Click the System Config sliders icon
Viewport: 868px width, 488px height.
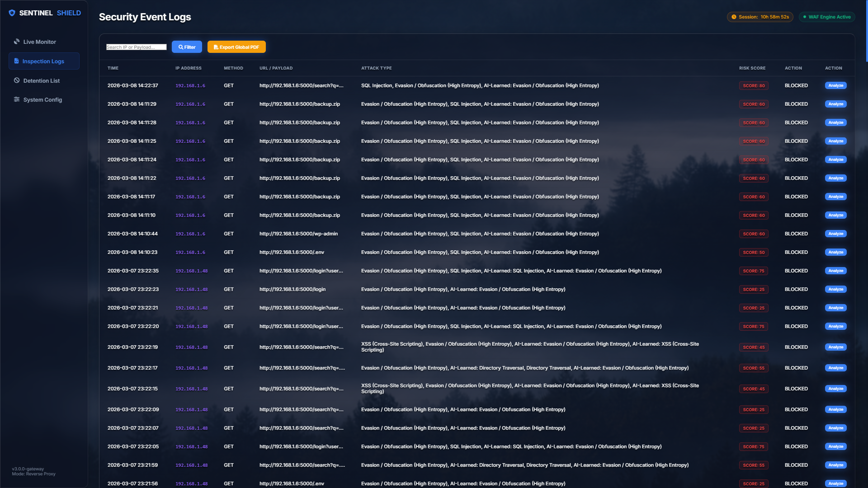pos(17,99)
